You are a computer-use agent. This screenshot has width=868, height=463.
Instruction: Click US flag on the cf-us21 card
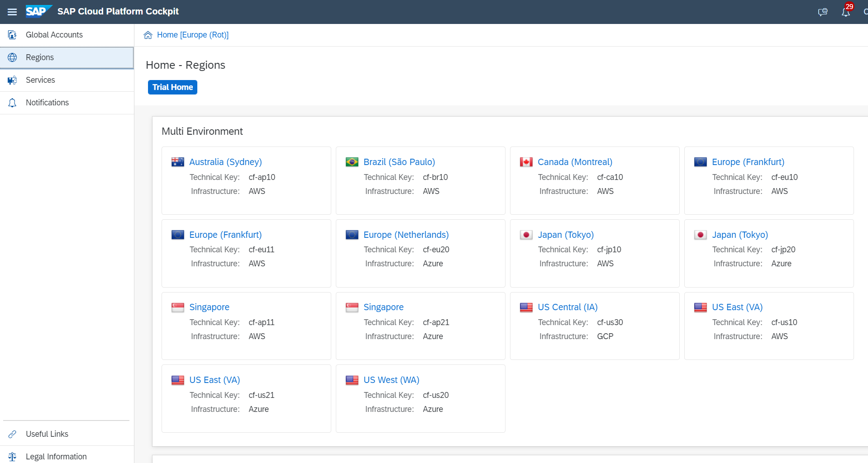[178, 380]
